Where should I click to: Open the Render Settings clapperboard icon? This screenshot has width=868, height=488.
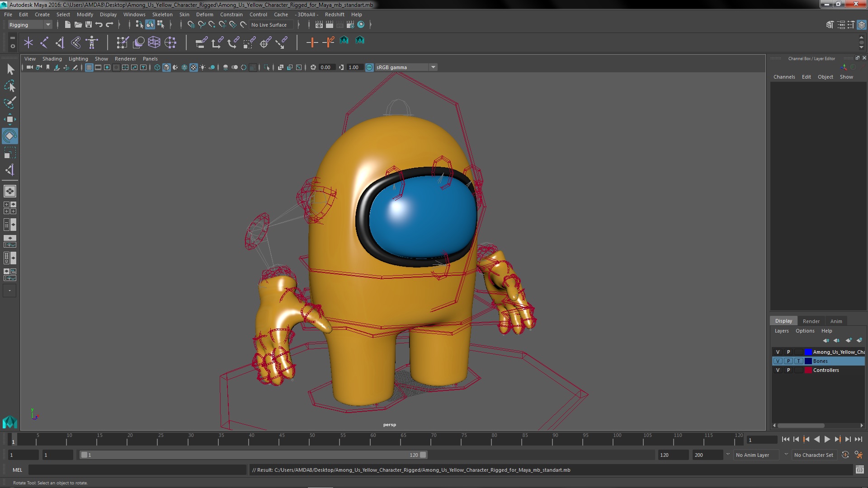point(350,25)
